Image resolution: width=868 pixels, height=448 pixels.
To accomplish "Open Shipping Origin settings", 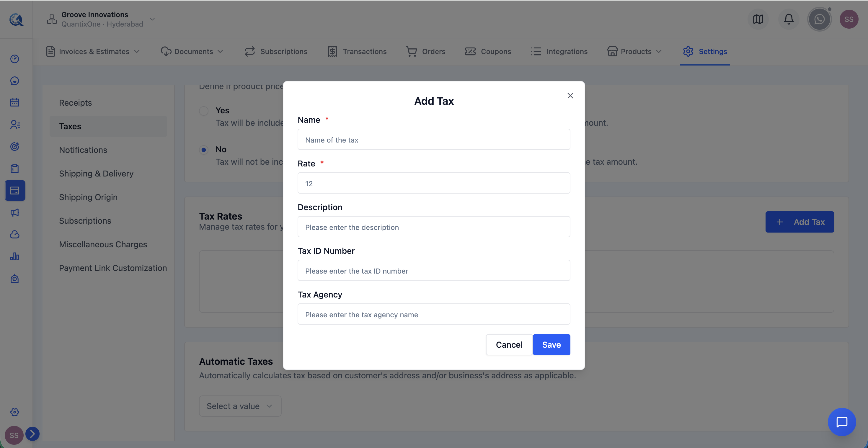I will point(88,197).
